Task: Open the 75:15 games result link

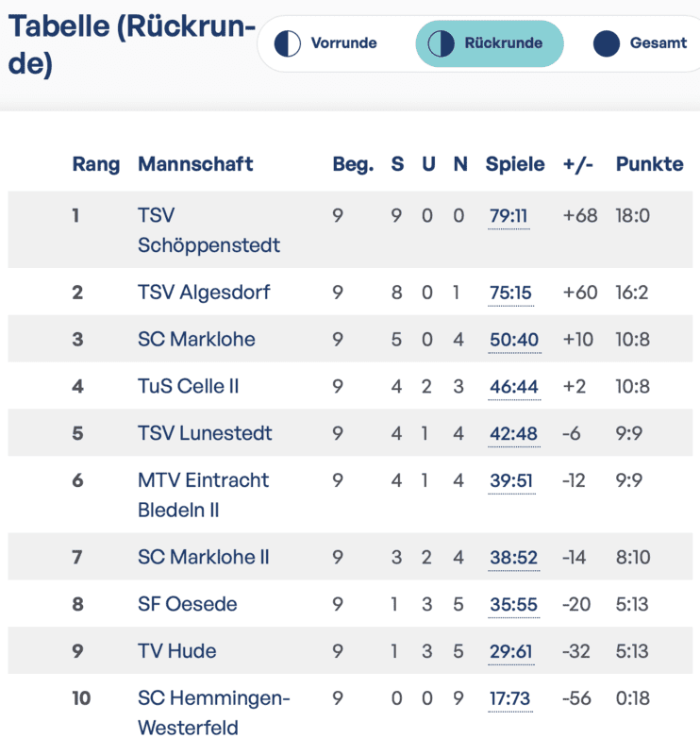Action: (x=510, y=293)
